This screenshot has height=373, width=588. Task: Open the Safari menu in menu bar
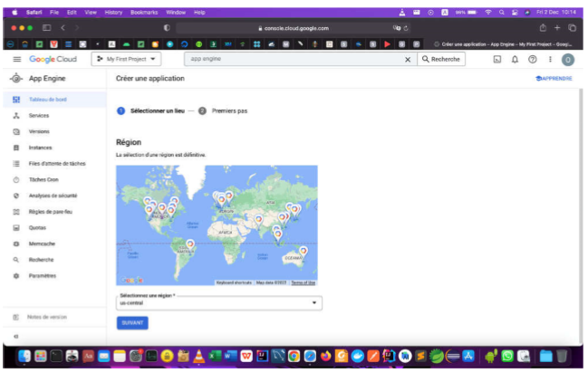34,13
